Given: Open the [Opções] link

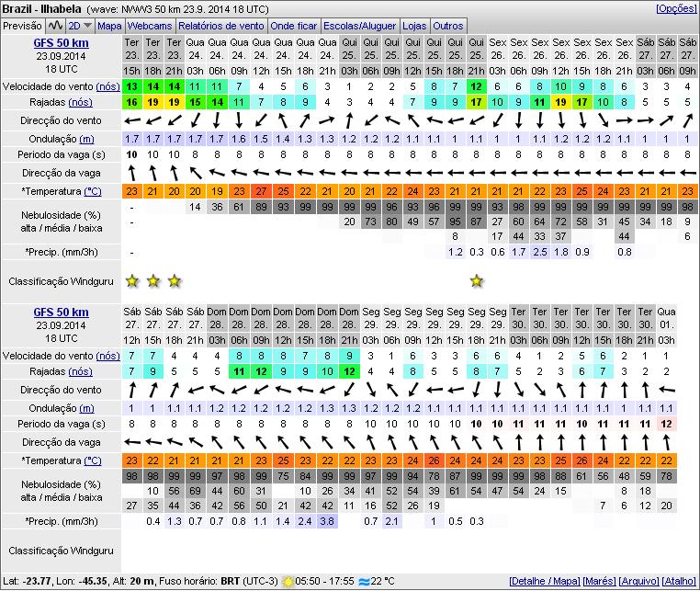Looking at the screenshot, I should click(675, 8).
